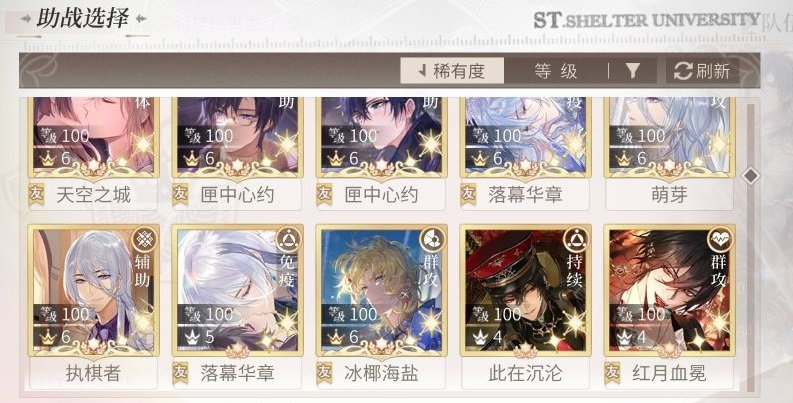Click the heart icon on 红月血冕 card

tap(721, 240)
